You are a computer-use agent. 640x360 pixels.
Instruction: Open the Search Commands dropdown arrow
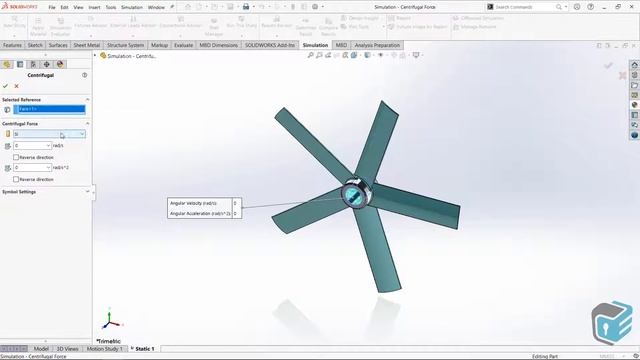click(566, 7)
